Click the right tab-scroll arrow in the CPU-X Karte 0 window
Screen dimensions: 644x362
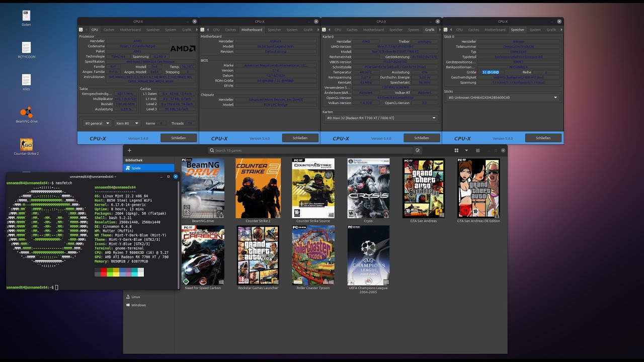pos(439,30)
